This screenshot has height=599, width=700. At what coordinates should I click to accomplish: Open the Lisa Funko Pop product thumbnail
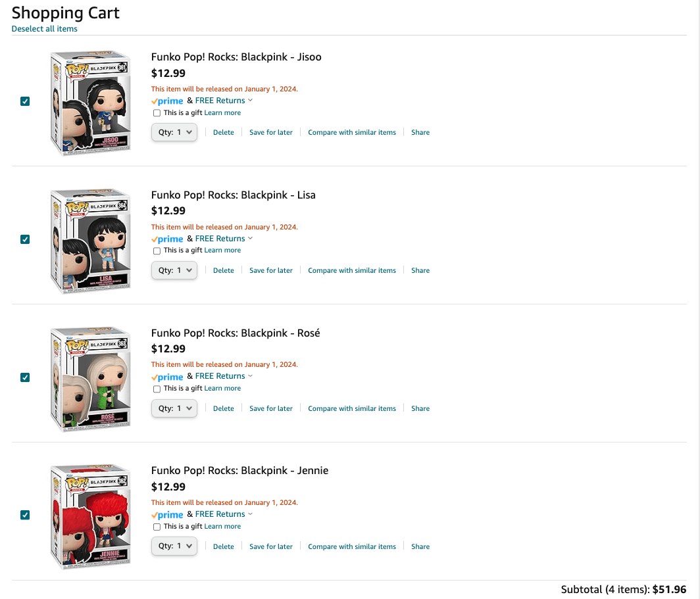[x=89, y=241]
